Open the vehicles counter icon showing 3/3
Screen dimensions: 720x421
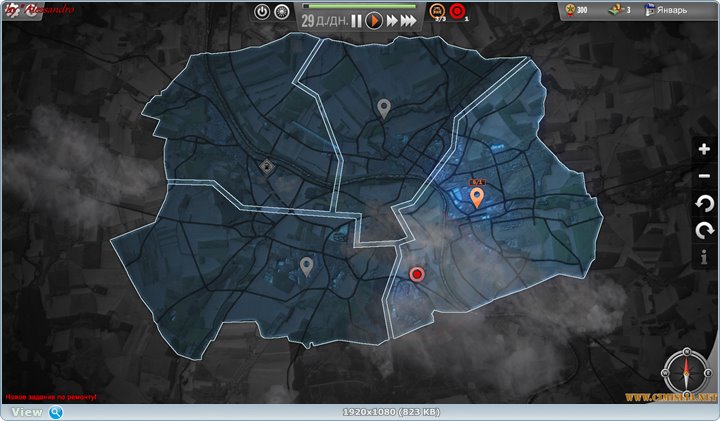(x=438, y=11)
